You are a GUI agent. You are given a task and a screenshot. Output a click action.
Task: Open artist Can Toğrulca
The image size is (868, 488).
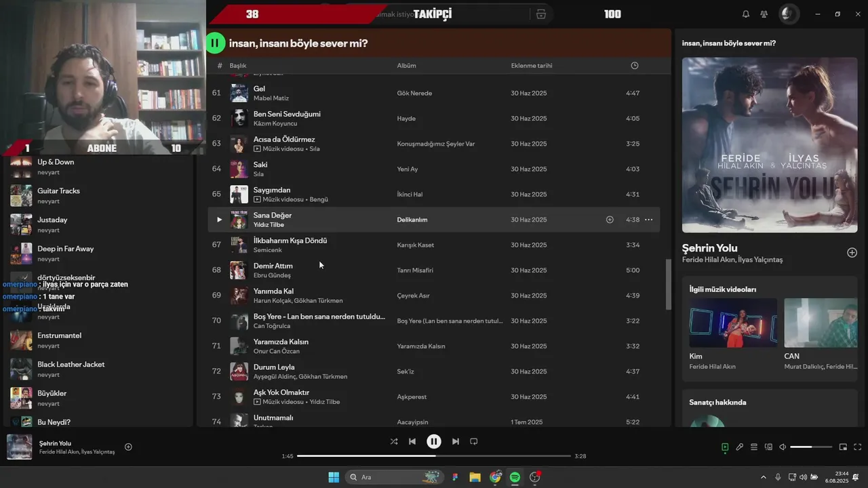point(271,326)
